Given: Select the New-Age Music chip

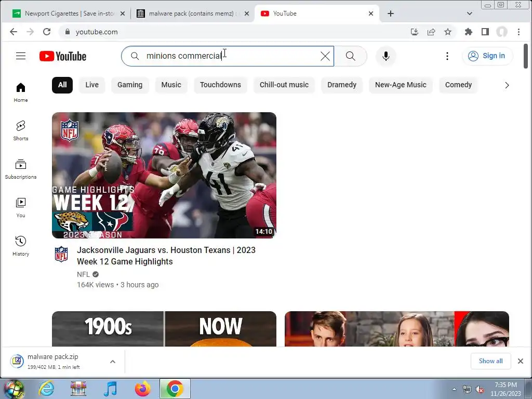Looking at the screenshot, I should pos(401,85).
